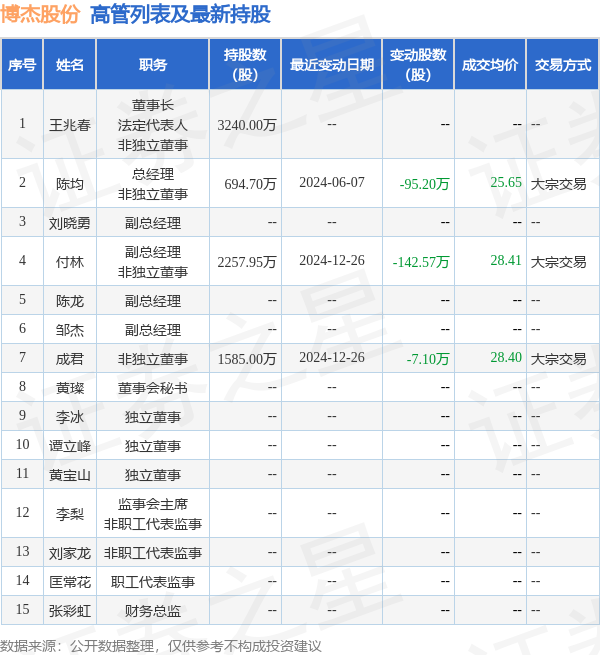Select the name 陈均
The width and height of the screenshot is (600, 655).
[x=70, y=183]
